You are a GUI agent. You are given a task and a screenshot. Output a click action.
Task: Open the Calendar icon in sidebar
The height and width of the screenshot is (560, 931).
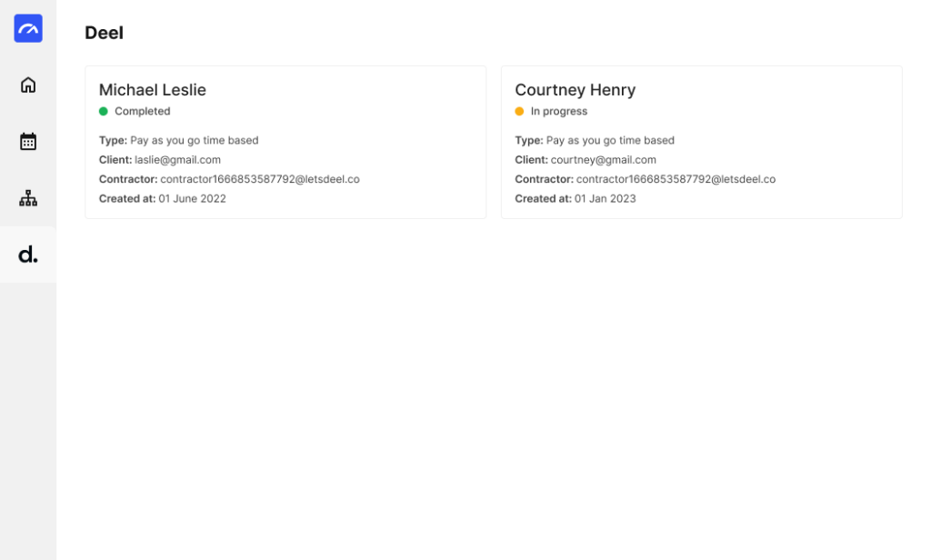tap(28, 141)
